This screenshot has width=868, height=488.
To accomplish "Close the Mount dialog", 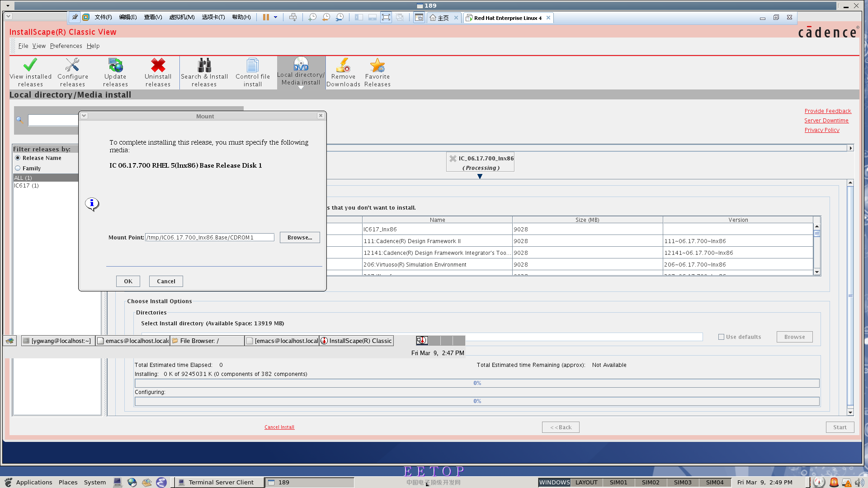I will click(321, 116).
